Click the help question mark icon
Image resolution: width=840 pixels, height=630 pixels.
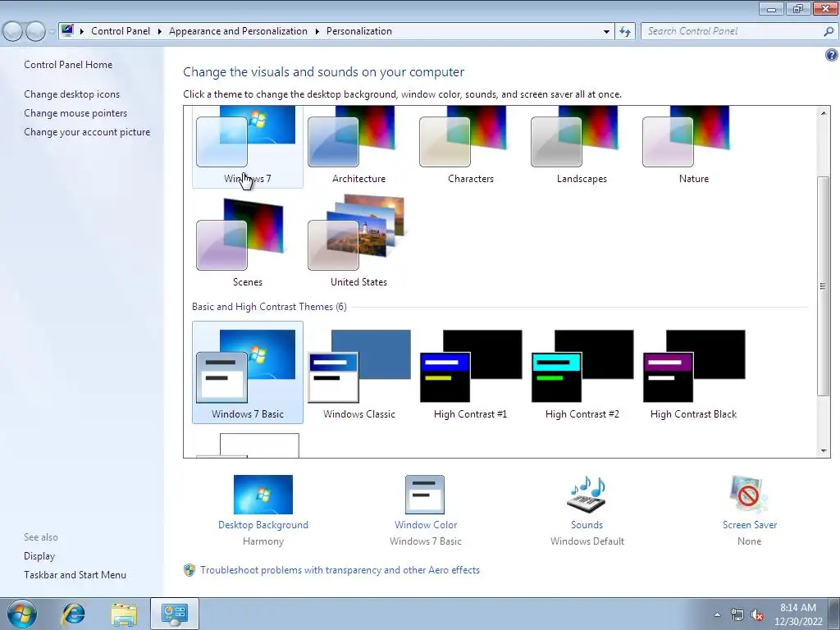click(832, 55)
